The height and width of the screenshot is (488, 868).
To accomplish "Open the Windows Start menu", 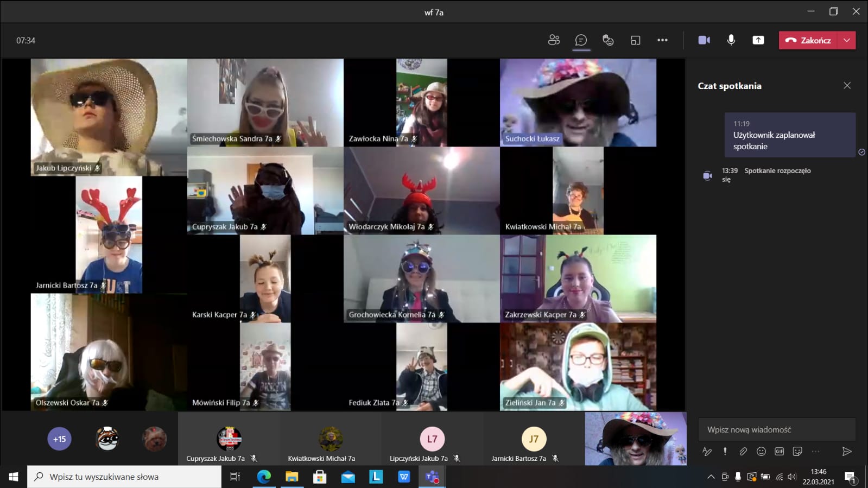I will pos(14,477).
